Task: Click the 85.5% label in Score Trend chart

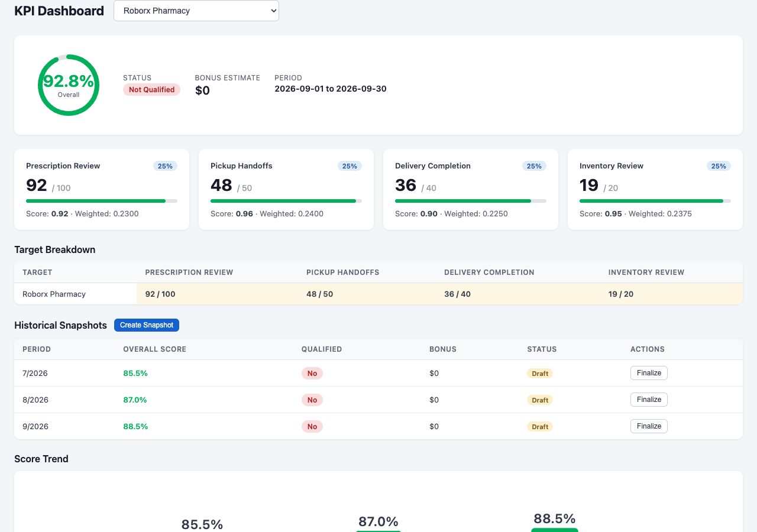Action: click(202, 524)
